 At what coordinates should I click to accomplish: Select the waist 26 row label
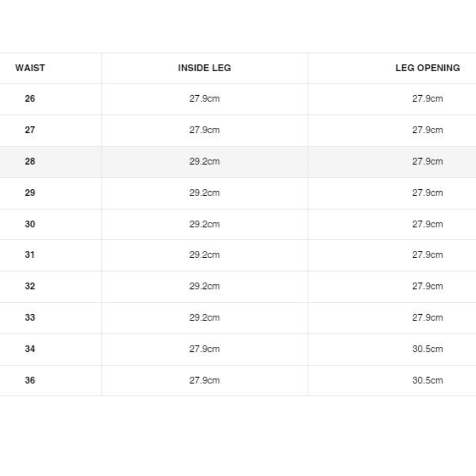click(30, 98)
